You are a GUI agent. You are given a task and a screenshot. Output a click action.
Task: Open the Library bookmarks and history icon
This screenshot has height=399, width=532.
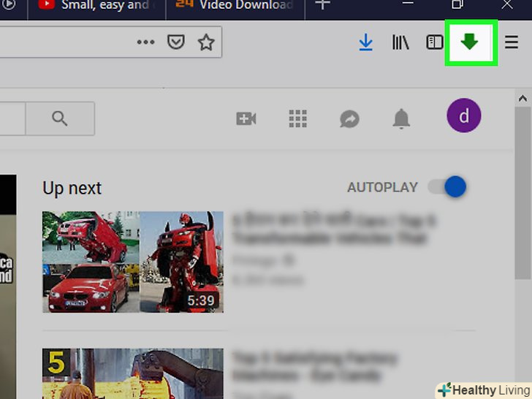(x=400, y=43)
